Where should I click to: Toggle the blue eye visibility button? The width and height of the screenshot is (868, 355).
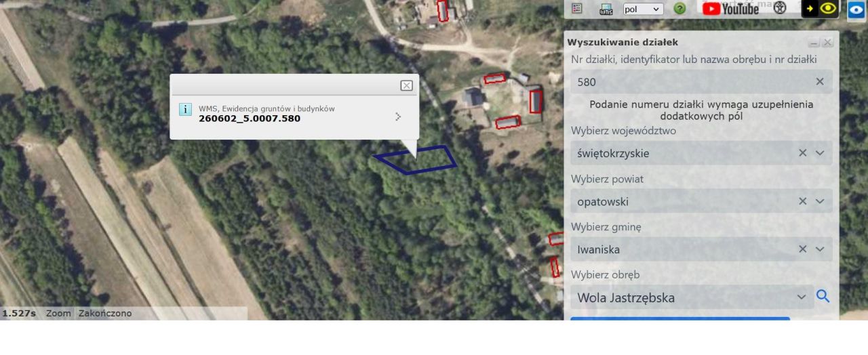click(856, 9)
